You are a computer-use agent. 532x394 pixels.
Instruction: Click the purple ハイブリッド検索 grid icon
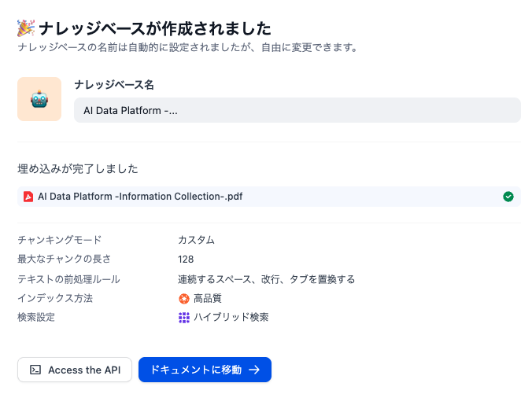coord(184,318)
